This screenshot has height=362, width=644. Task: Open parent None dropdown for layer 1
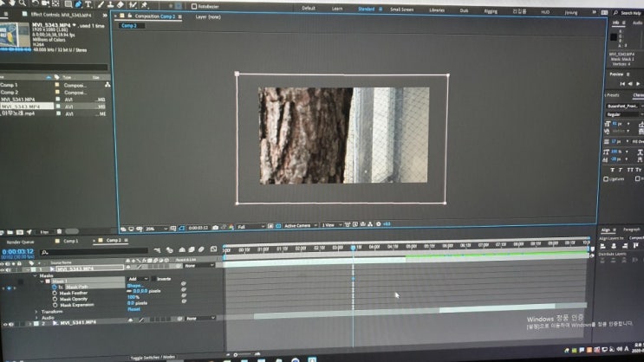pos(199,266)
